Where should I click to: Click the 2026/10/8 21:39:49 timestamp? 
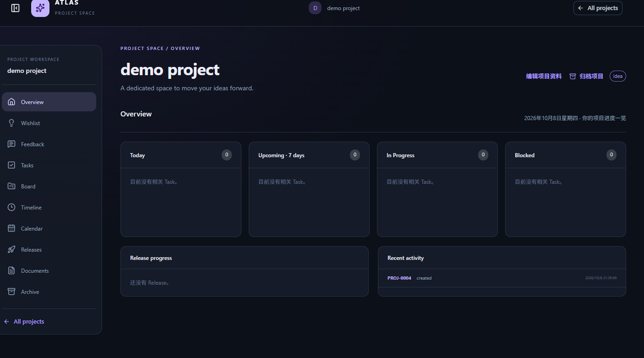(x=601, y=278)
